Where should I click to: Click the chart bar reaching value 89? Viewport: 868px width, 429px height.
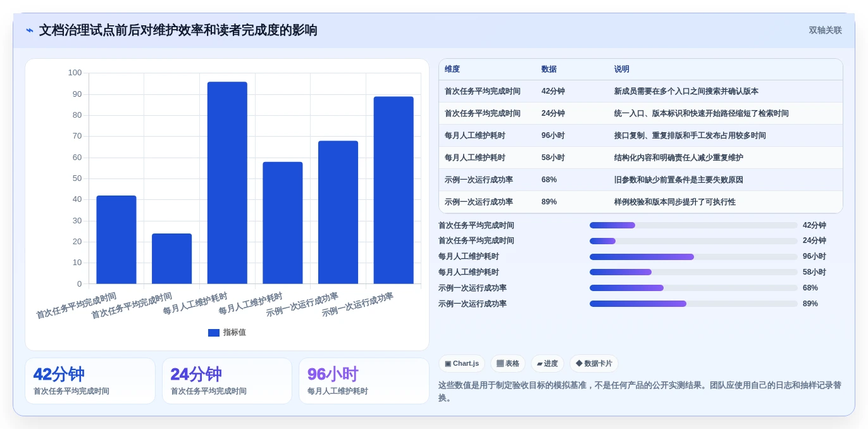394,190
